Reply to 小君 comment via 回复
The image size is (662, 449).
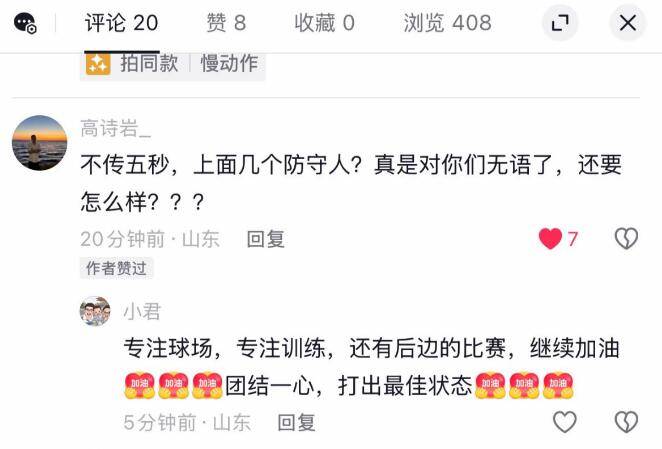tap(296, 422)
